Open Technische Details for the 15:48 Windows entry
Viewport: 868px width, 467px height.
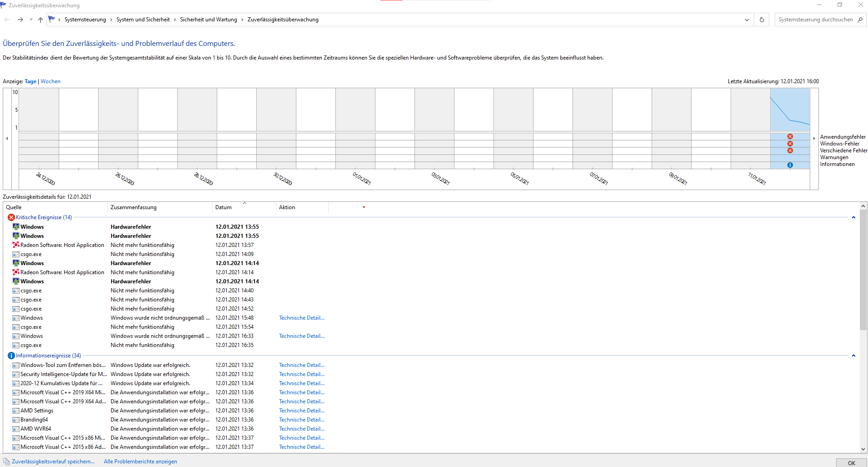[x=301, y=318]
